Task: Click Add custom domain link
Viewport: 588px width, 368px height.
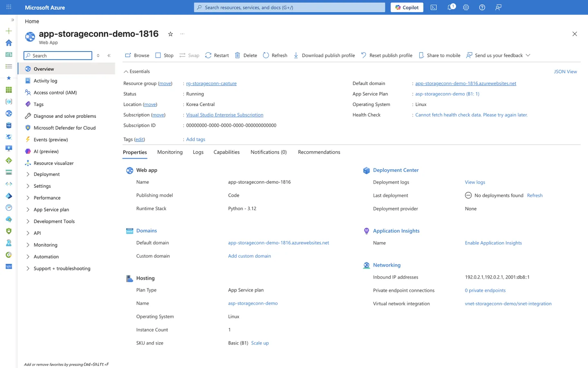Action: point(249,256)
